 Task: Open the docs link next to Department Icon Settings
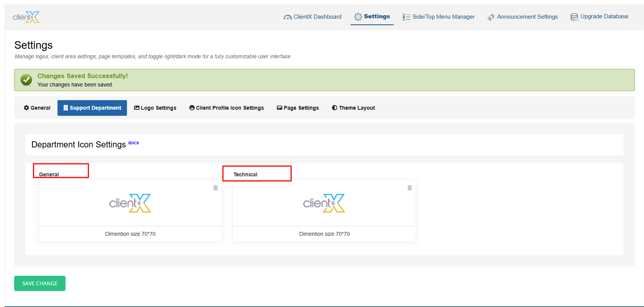[x=133, y=143]
